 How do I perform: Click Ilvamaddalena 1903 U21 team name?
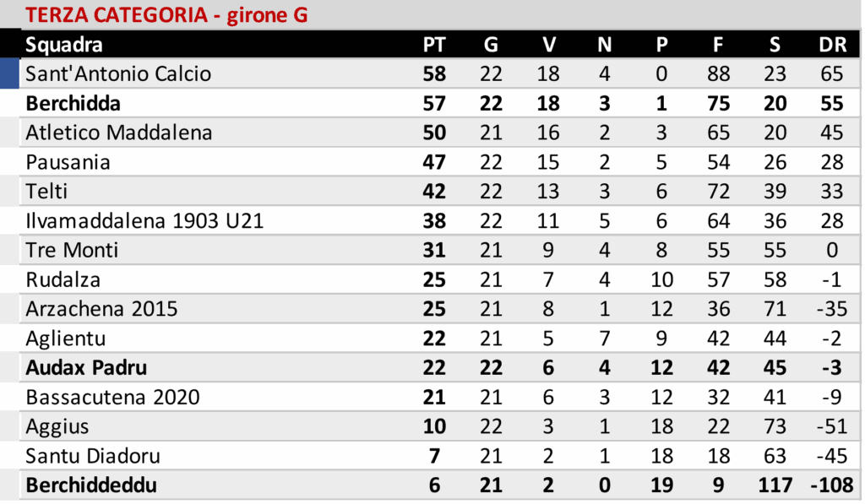tap(144, 221)
